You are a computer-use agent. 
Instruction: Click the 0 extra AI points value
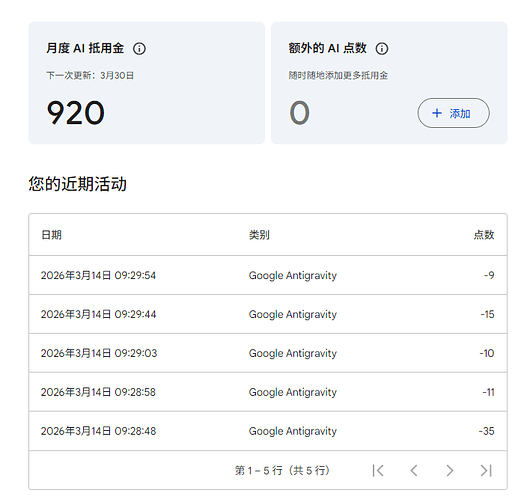(x=299, y=113)
